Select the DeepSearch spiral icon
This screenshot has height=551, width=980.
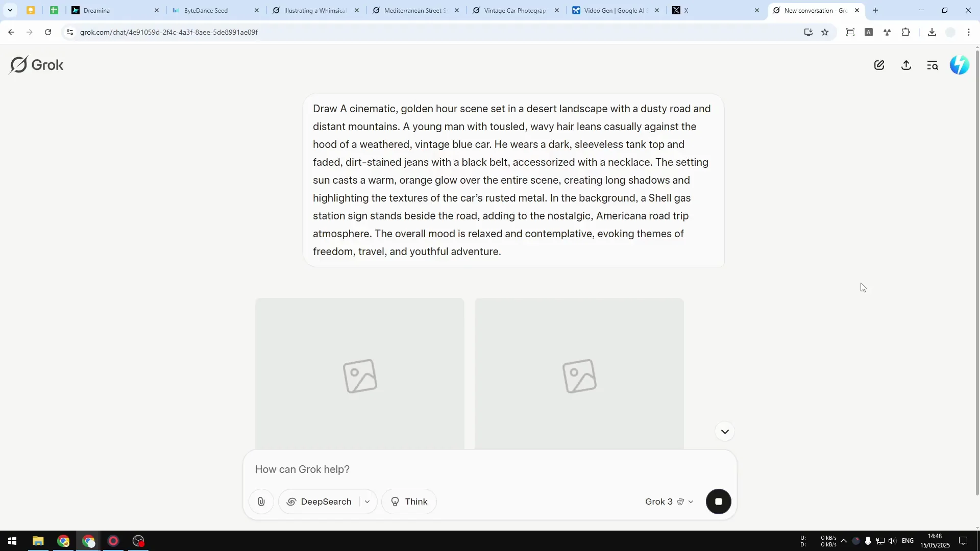(291, 502)
